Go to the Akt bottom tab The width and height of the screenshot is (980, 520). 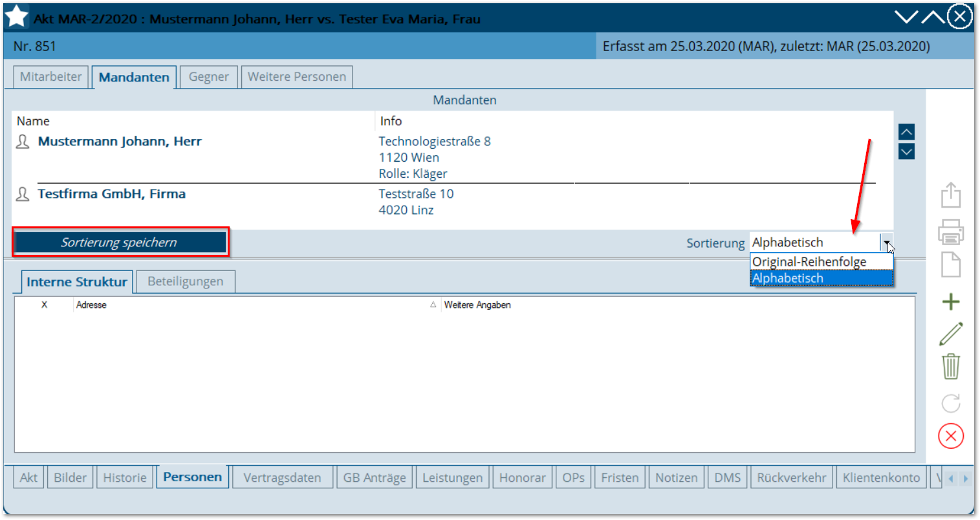tap(28, 477)
